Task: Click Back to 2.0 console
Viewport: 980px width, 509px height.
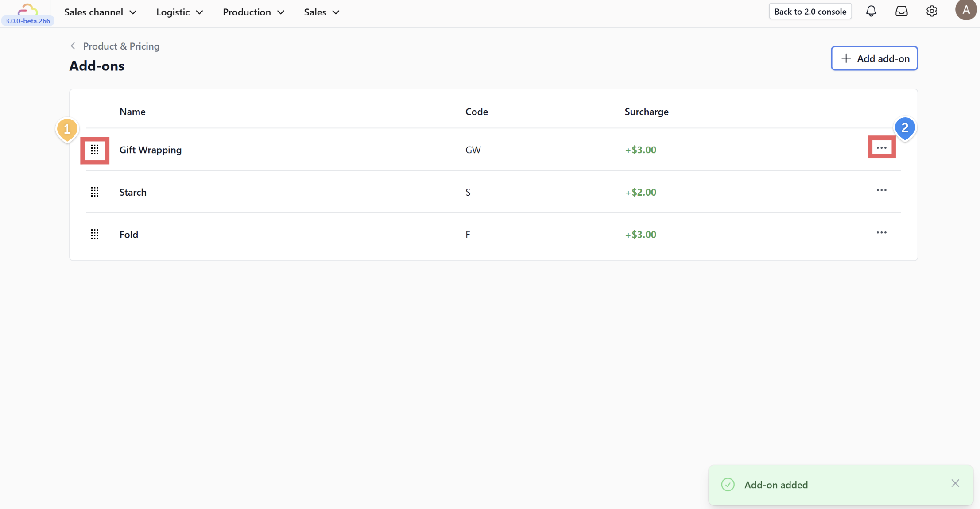Action: (x=810, y=12)
